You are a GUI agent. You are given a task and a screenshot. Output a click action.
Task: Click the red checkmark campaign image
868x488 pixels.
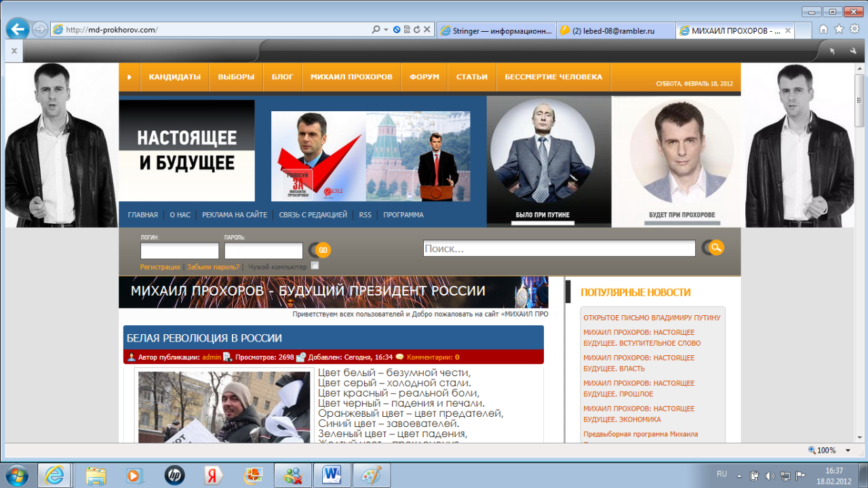click(319, 157)
